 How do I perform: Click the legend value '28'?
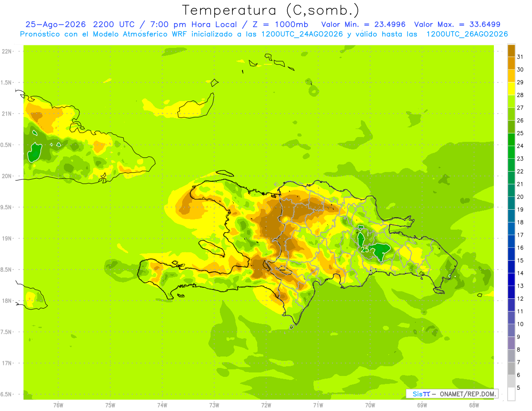point(520,95)
